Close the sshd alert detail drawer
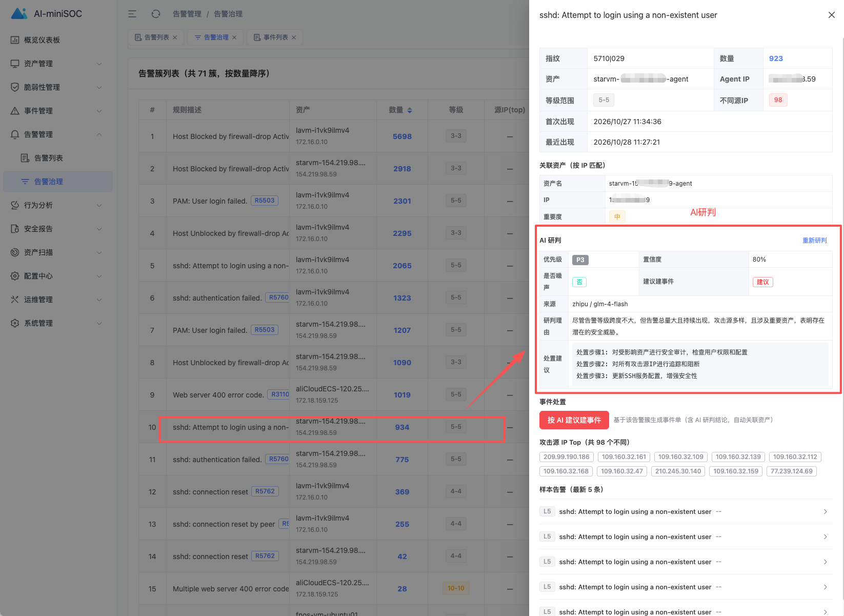 (832, 15)
